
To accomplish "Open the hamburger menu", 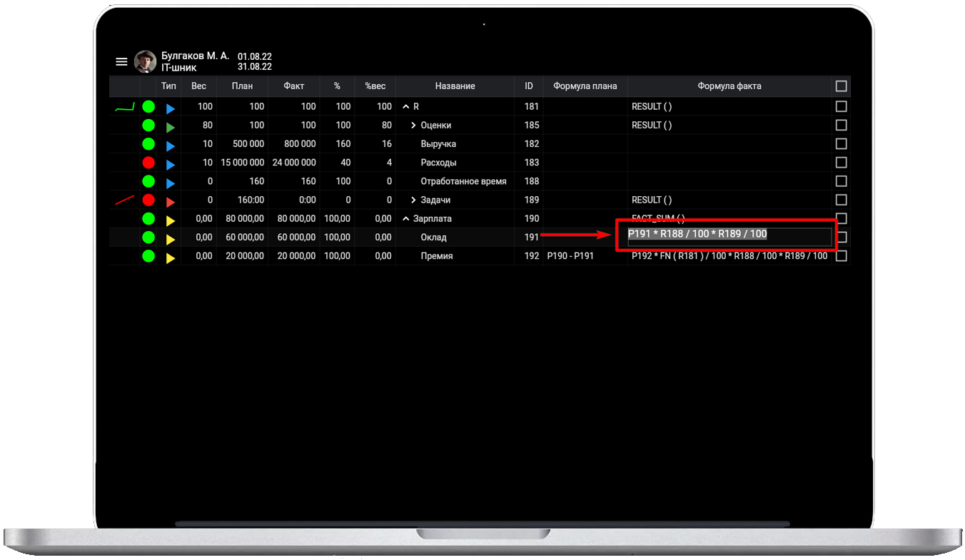I will 121,62.
